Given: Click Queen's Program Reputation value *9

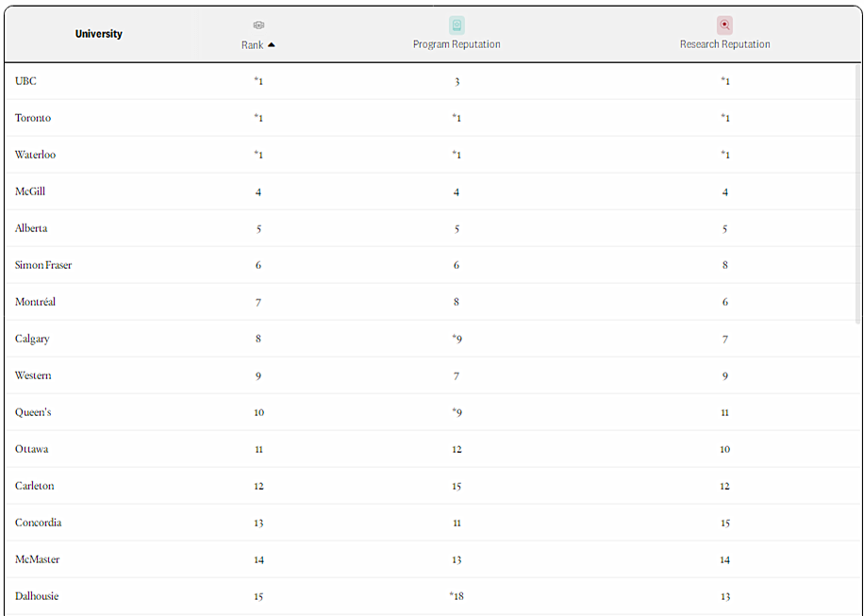Looking at the screenshot, I should click(457, 412).
